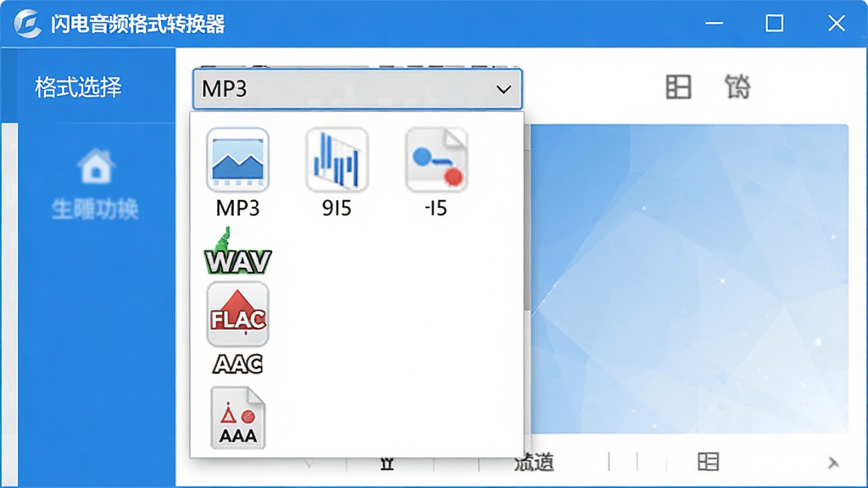Screen dimensions: 868x488
Task: Click the blurred sidebar label under home
Action: (x=95, y=209)
